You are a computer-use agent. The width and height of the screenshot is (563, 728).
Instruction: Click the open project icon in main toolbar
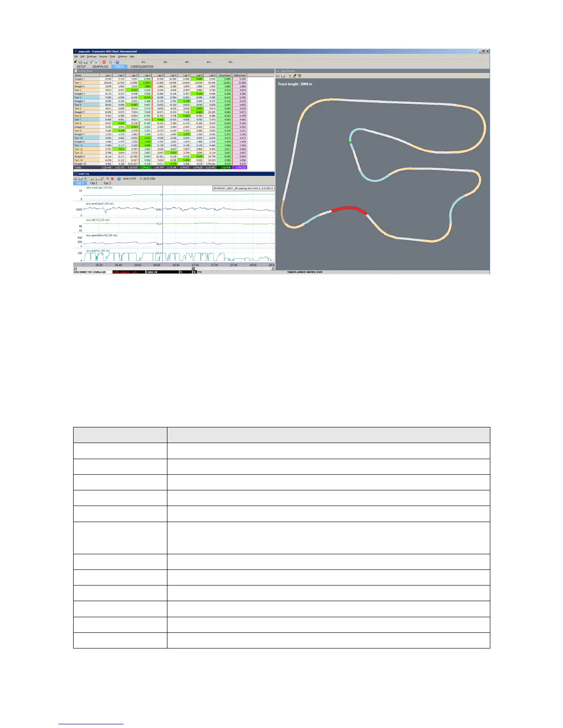80,62
